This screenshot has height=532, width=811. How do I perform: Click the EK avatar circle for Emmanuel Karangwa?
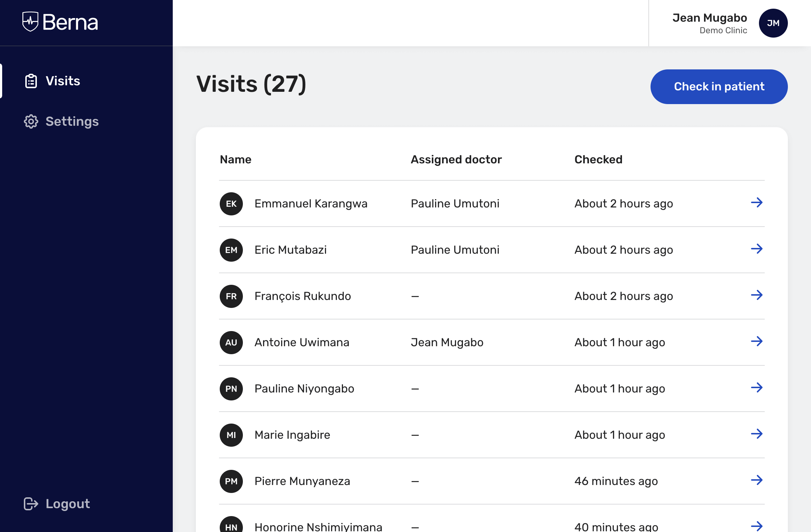231,203
